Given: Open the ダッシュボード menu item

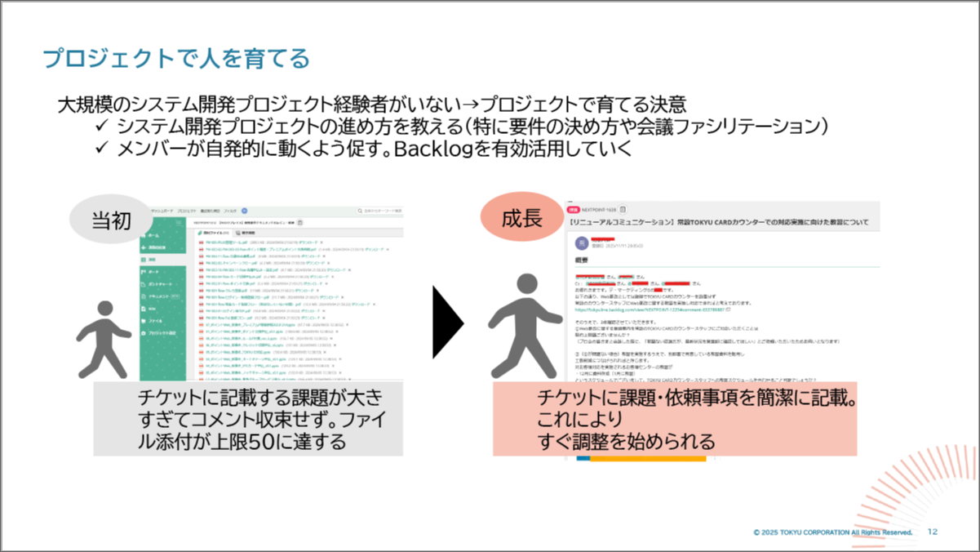Looking at the screenshot, I should point(162,209).
